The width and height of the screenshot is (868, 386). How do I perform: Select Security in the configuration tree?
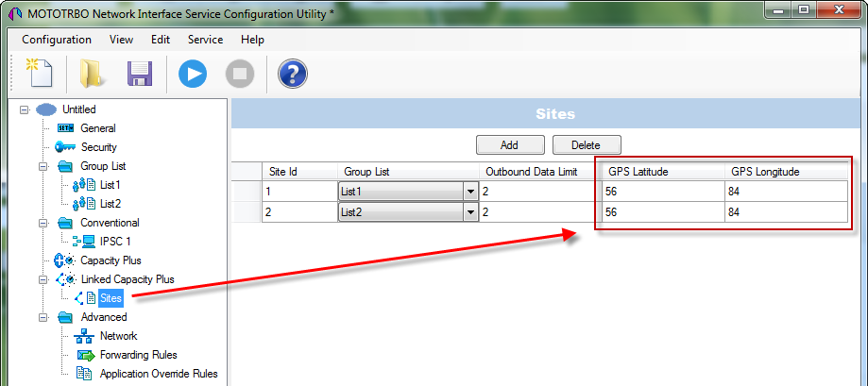99,147
